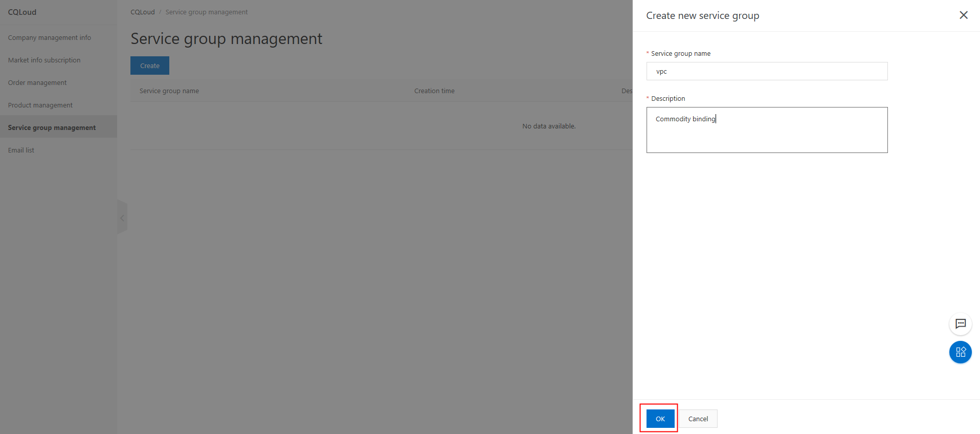The width and height of the screenshot is (980, 434).
Task: Click the CQLoud sidebar title
Action: tap(22, 12)
